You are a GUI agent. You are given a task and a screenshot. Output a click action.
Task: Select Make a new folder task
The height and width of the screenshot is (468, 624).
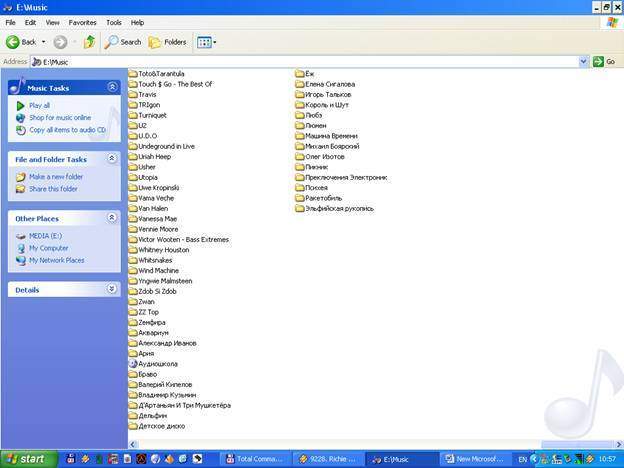(56, 177)
